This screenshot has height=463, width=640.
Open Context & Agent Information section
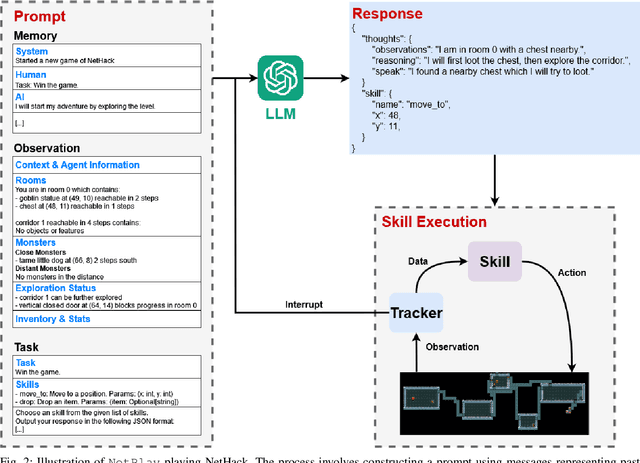pos(79,164)
